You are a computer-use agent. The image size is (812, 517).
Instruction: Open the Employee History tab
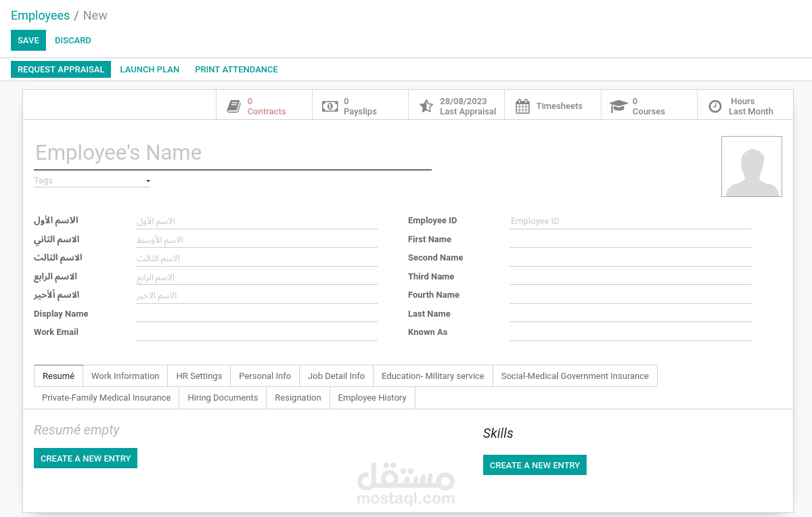click(x=372, y=398)
